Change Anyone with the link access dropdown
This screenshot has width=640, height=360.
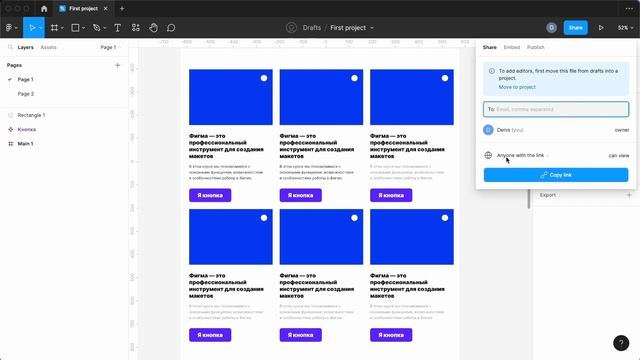coord(522,156)
